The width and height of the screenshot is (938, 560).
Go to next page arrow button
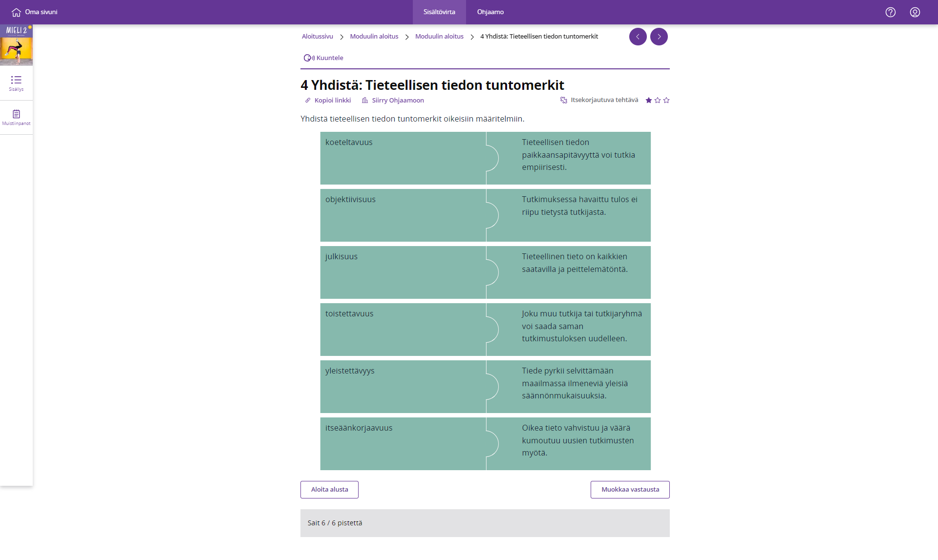coord(659,37)
